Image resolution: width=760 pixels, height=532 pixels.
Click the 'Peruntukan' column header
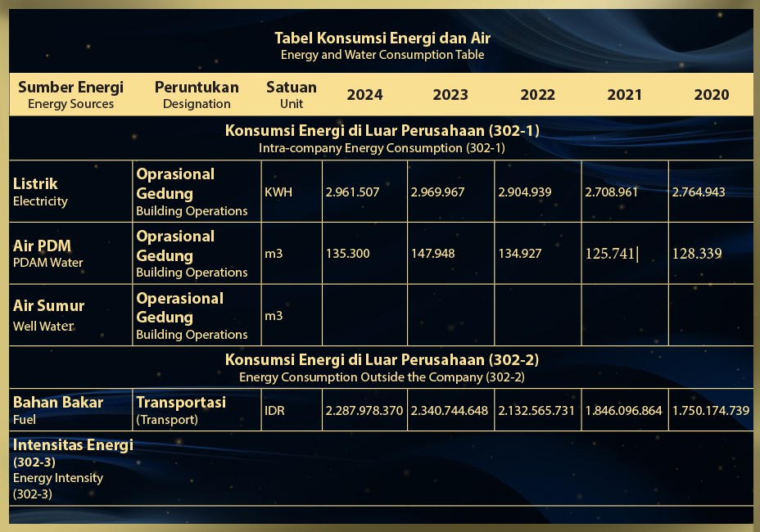[x=197, y=88]
